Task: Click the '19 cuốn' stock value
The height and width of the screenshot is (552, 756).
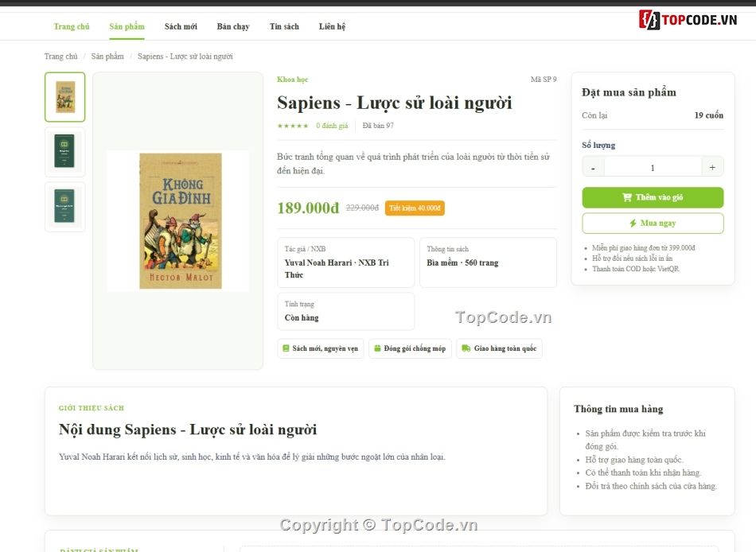Action: (709, 115)
